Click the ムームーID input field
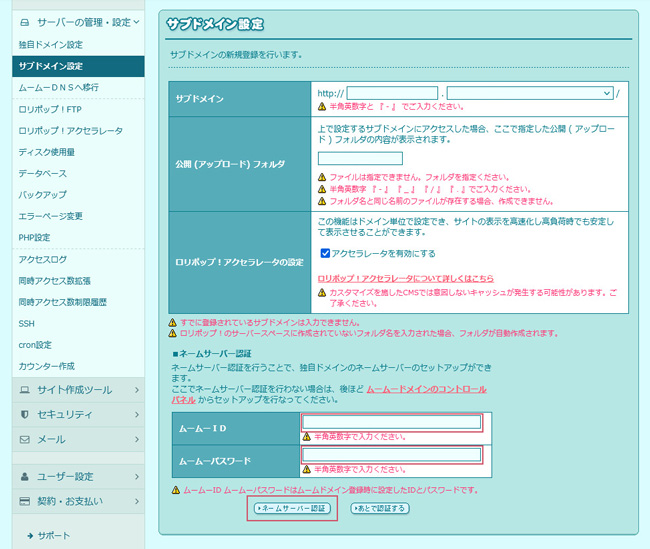Image resolution: width=650 pixels, height=549 pixels. pos(392,423)
